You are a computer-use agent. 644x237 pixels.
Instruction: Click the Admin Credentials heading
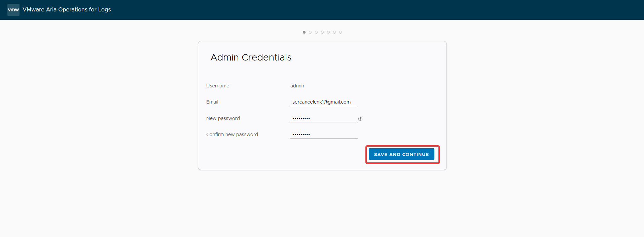251,57
